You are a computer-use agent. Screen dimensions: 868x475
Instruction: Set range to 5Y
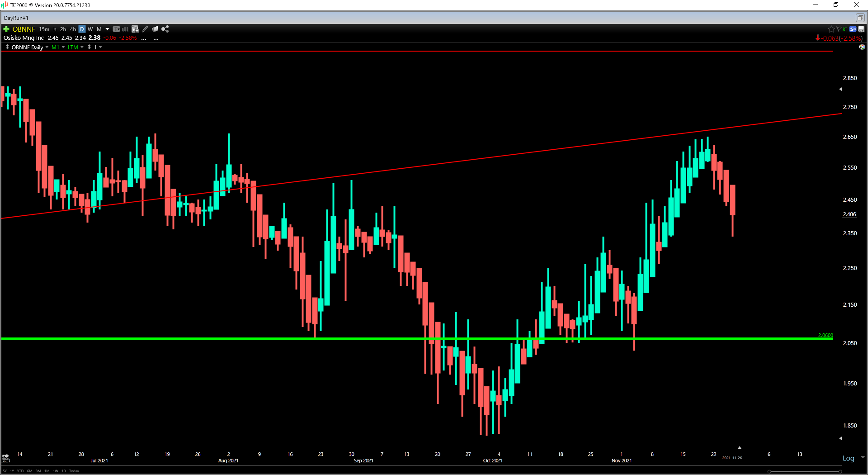[5, 471]
